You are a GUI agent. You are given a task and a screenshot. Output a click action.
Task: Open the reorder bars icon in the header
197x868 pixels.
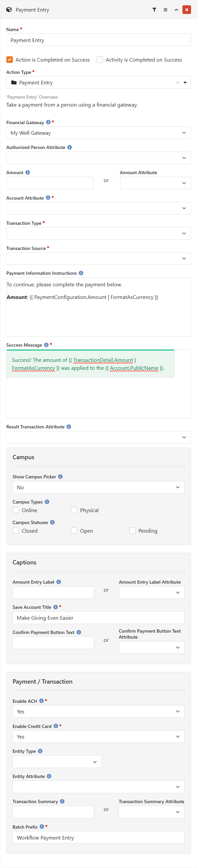pyautogui.click(x=165, y=10)
